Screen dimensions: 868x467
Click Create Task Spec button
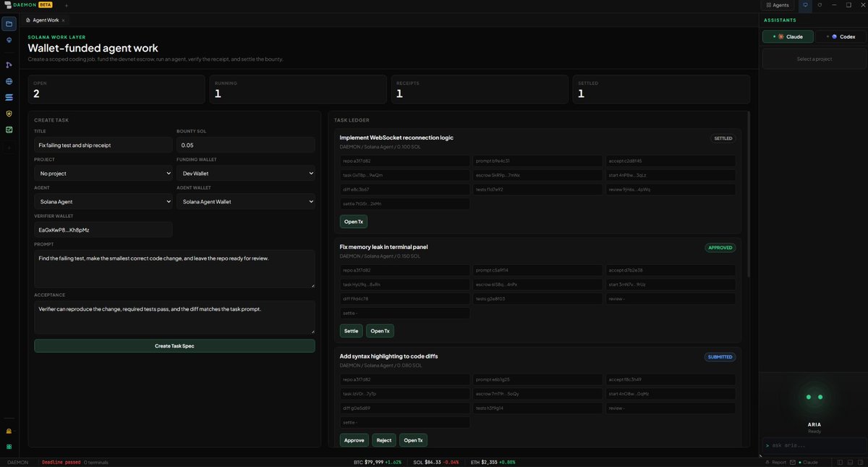pos(174,346)
